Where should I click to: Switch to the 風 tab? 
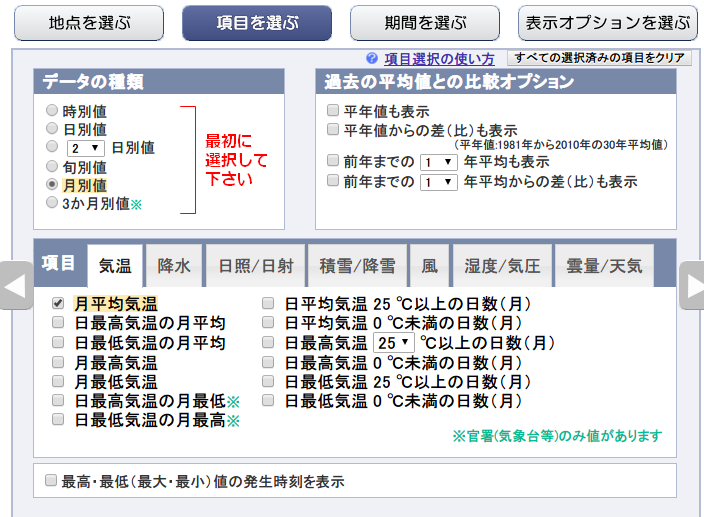click(430, 266)
